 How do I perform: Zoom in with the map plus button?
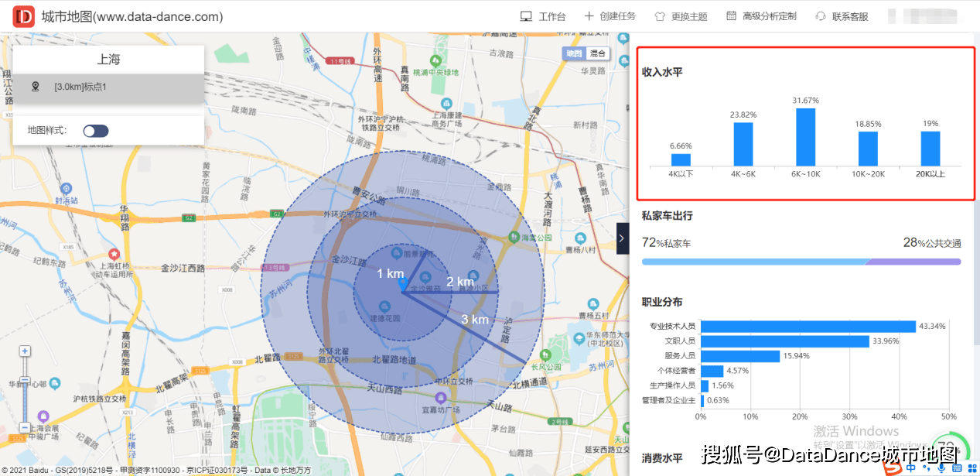[x=26, y=351]
